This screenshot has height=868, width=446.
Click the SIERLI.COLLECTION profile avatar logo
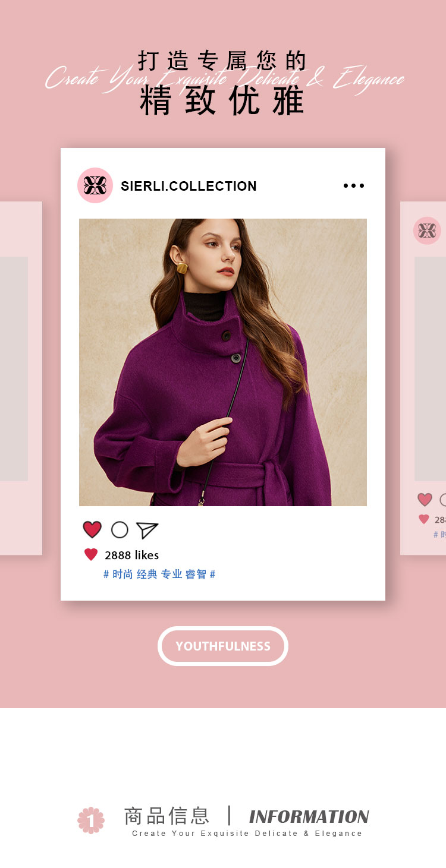(x=95, y=185)
